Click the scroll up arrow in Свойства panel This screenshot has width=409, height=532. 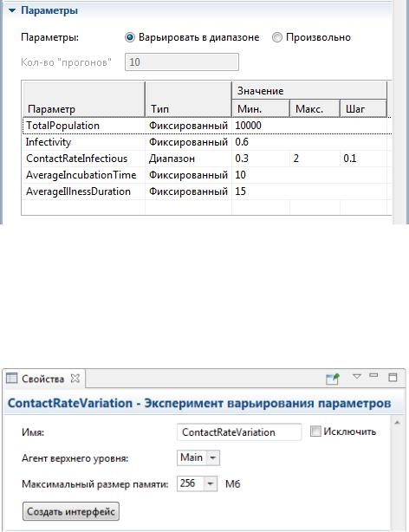[397, 423]
